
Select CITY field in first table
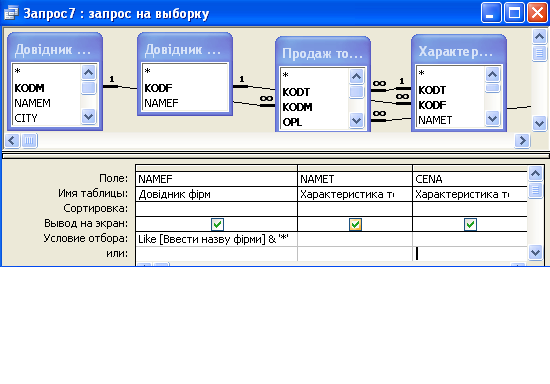26,118
